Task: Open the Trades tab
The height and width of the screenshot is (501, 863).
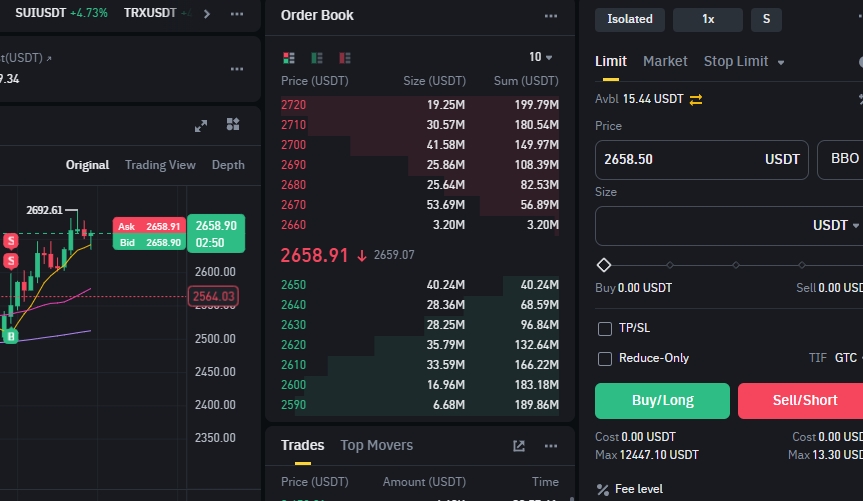Action: [x=302, y=445]
